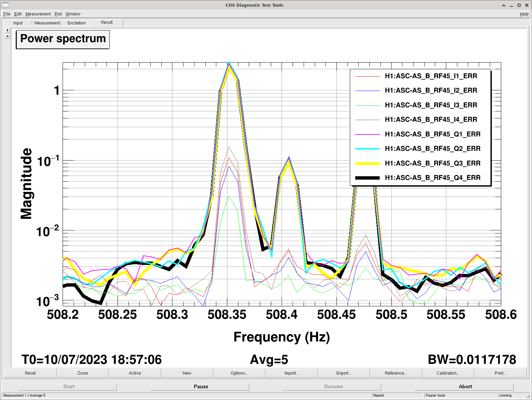This screenshot has height=400, width=532.
Task: Maximize the CDS Diagnostic Test Tools window
Action: (519, 5)
